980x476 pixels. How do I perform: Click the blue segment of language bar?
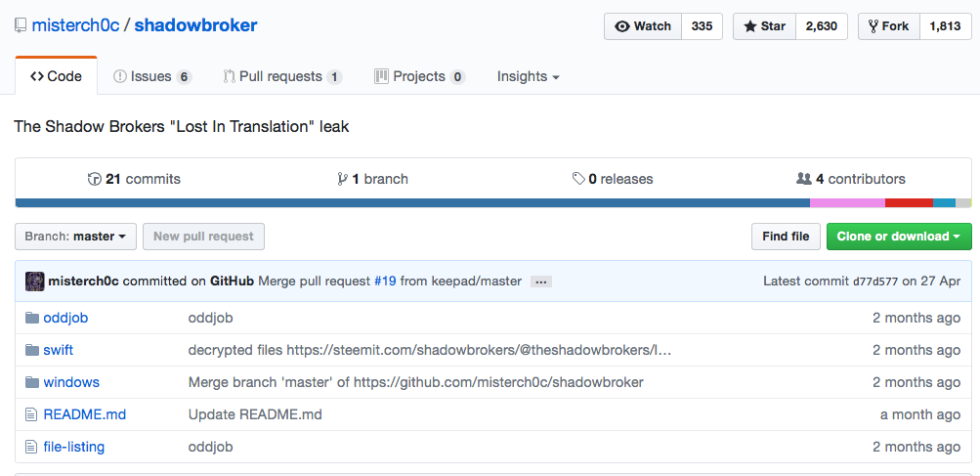pos(412,202)
